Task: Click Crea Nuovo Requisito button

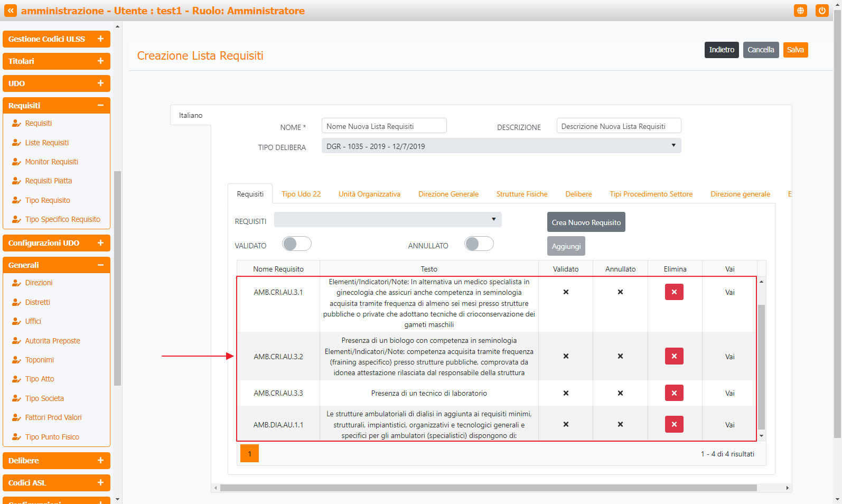Action: tap(586, 222)
